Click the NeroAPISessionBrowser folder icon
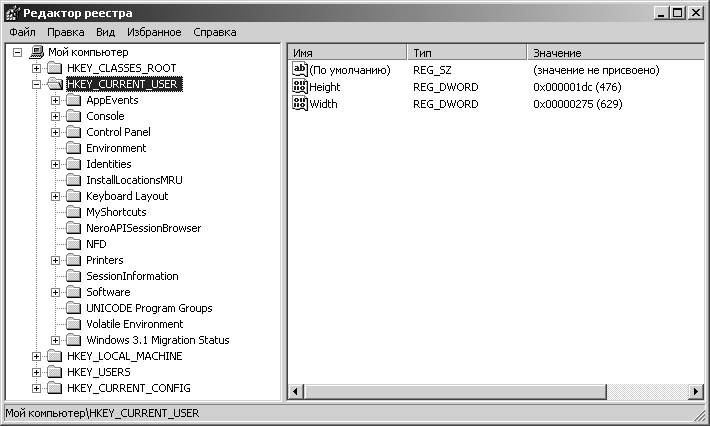 pos(73,228)
